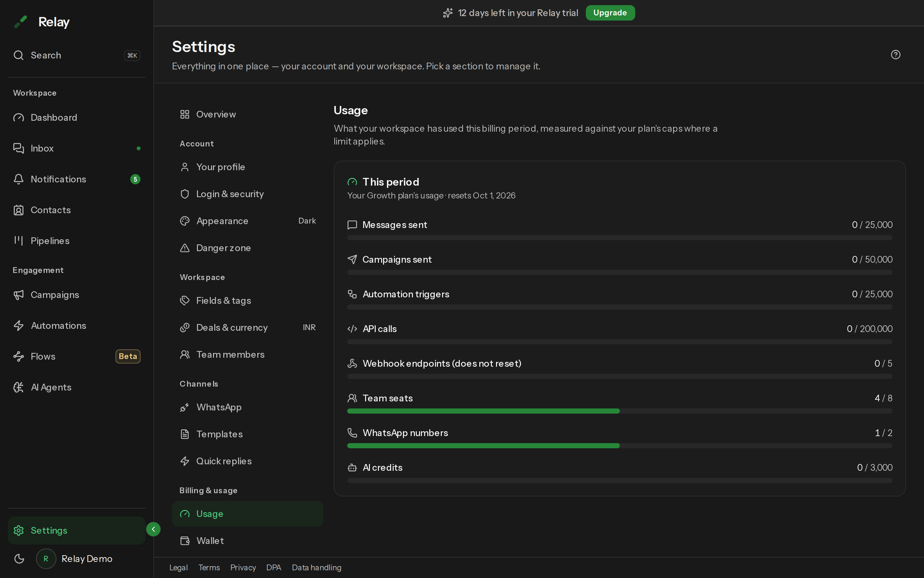Select Team members in settings nav
This screenshot has height=578, width=924.
pos(247,355)
